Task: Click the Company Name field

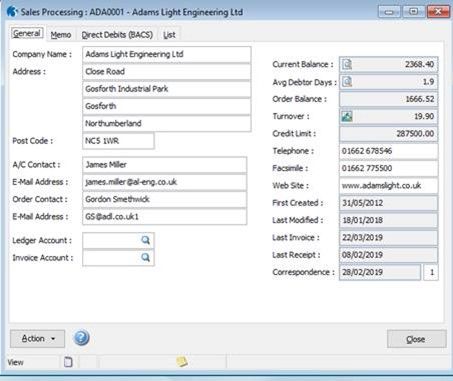Action: (x=167, y=54)
